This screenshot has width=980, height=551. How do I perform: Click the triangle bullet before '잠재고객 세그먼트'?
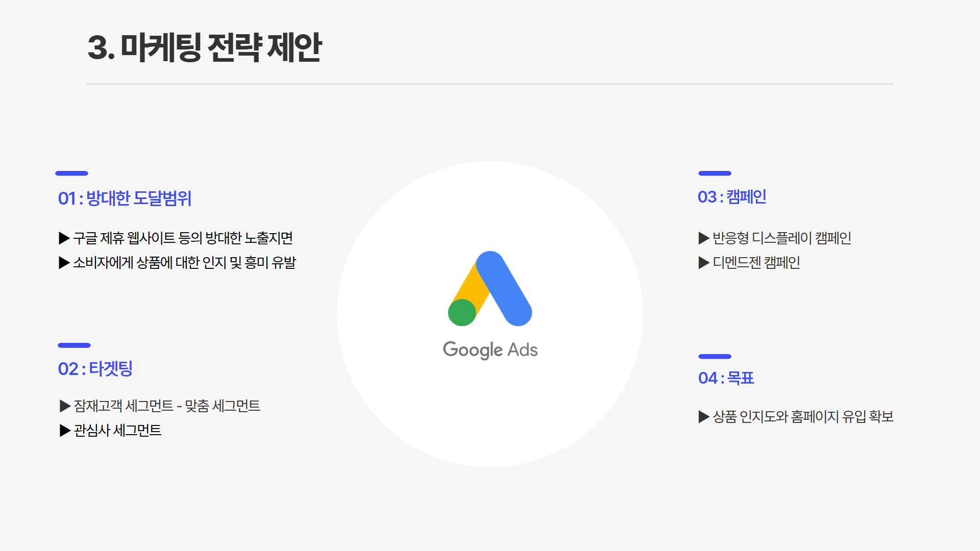[x=65, y=406]
